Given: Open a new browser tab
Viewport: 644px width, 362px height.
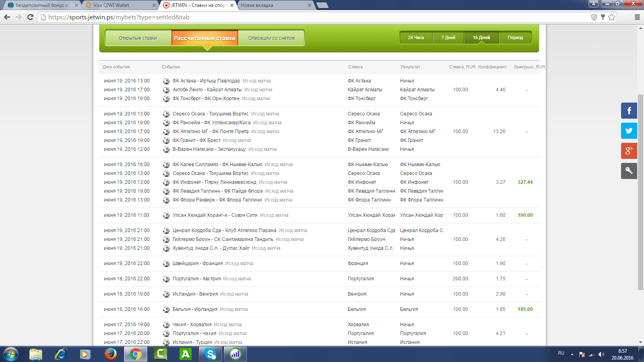Looking at the screenshot, I should pos(322,5).
